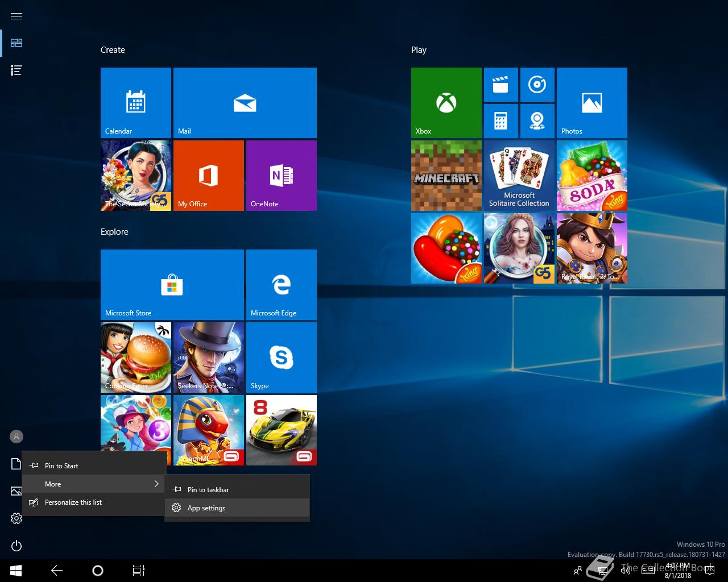
Task: Open the Dragon Mania Legends game tile
Action: 209,430
